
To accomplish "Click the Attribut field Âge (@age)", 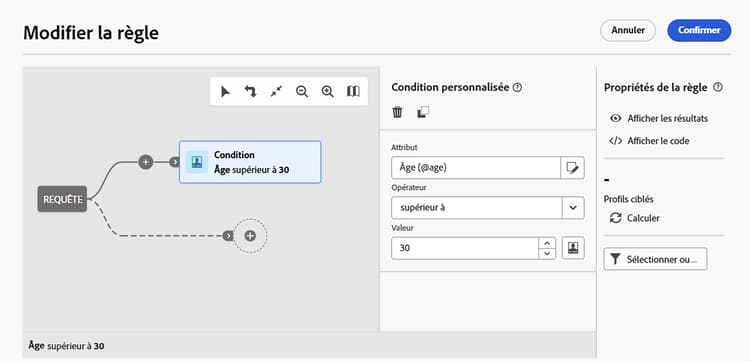I will 476,168.
